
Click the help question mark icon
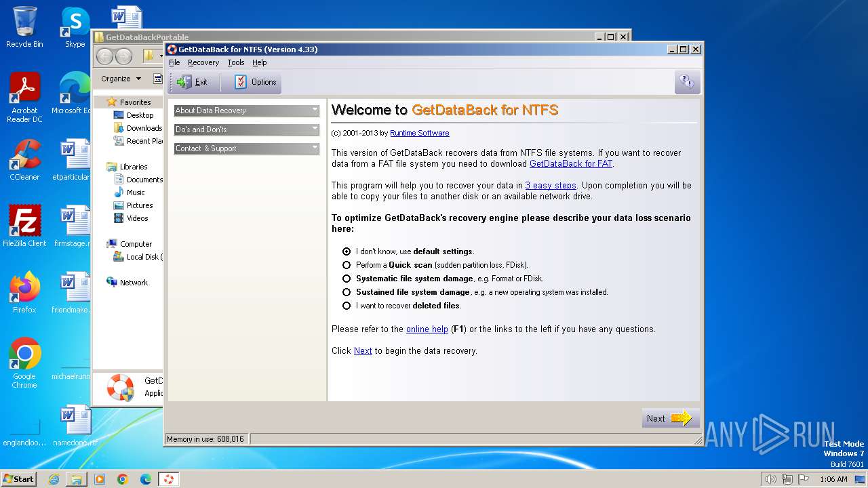point(687,82)
